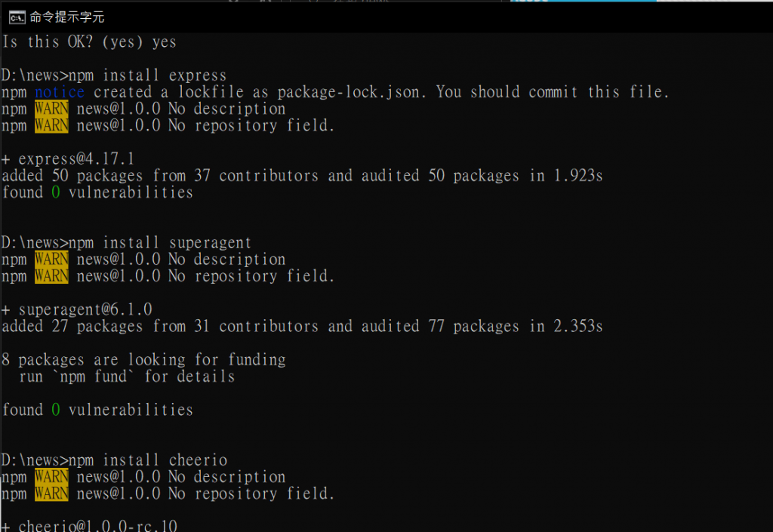Click the 'Is this OK? (yes) yes' line
This screenshot has height=532, width=773.
pos(89,42)
